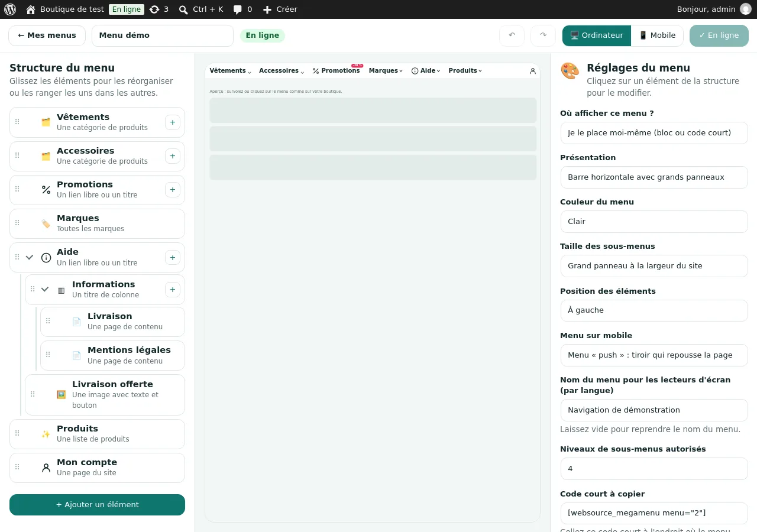Add a sub-item under Aide
The width and height of the screenshot is (757, 532).
click(x=173, y=257)
